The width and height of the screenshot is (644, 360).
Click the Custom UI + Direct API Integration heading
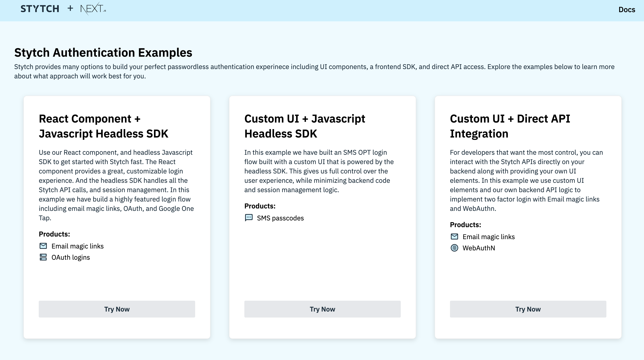pos(510,126)
